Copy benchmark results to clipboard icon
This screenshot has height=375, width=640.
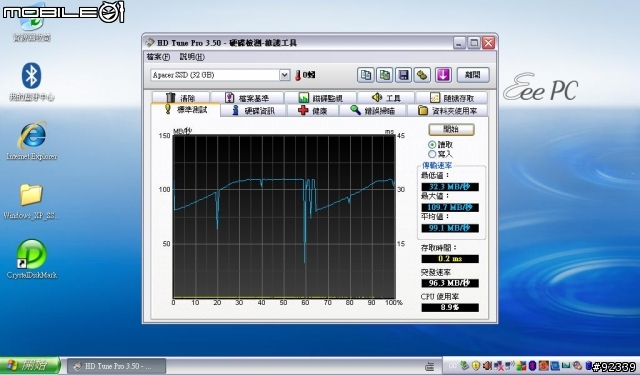pos(365,75)
